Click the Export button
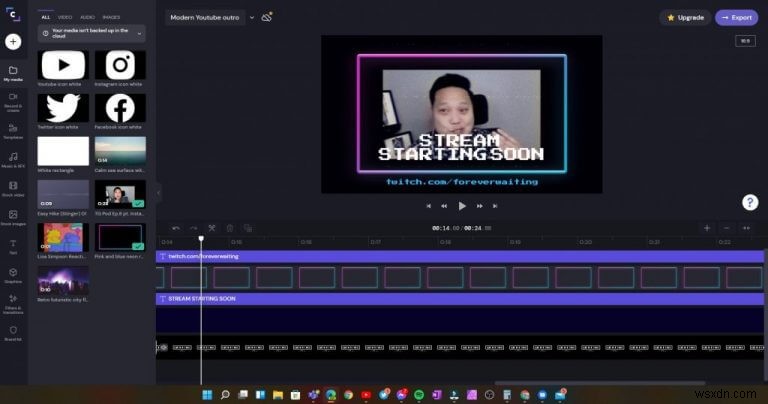Screen dimensions: 768x404 click(737, 18)
